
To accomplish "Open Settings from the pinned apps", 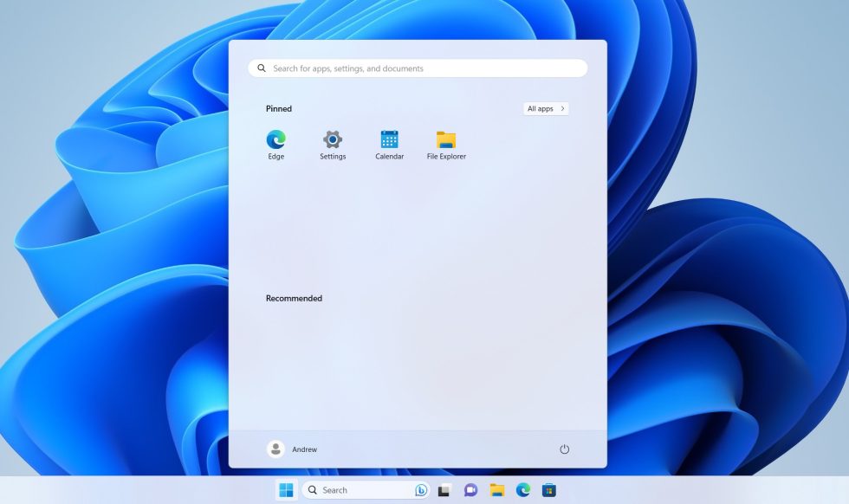I will [x=333, y=140].
